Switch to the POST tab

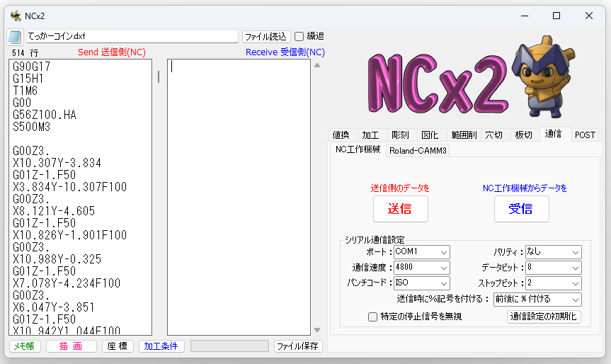tap(585, 135)
